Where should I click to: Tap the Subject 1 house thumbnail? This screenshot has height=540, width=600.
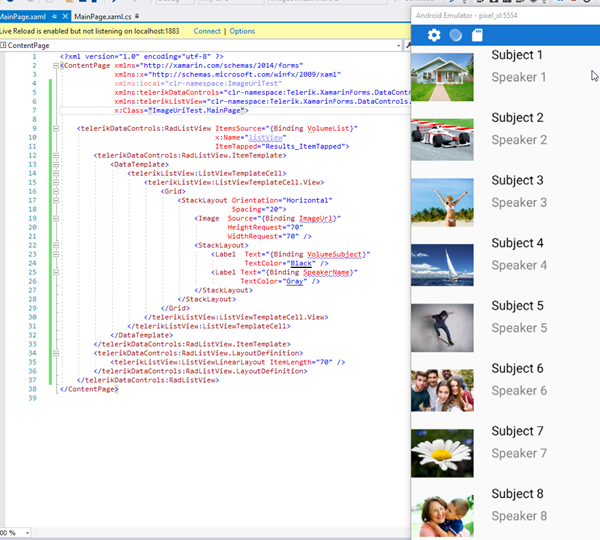pos(442,76)
